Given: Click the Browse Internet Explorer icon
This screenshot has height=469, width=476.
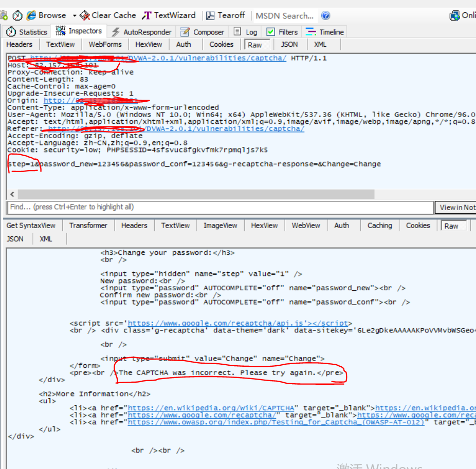Looking at the screenshot, I should tap(31, 15).
